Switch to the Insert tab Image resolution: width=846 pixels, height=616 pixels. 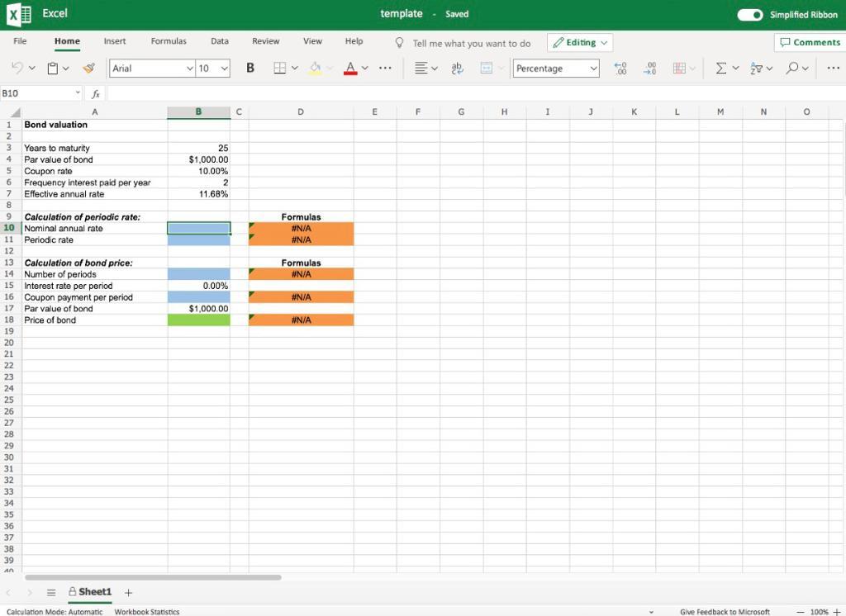click(114, 41)
